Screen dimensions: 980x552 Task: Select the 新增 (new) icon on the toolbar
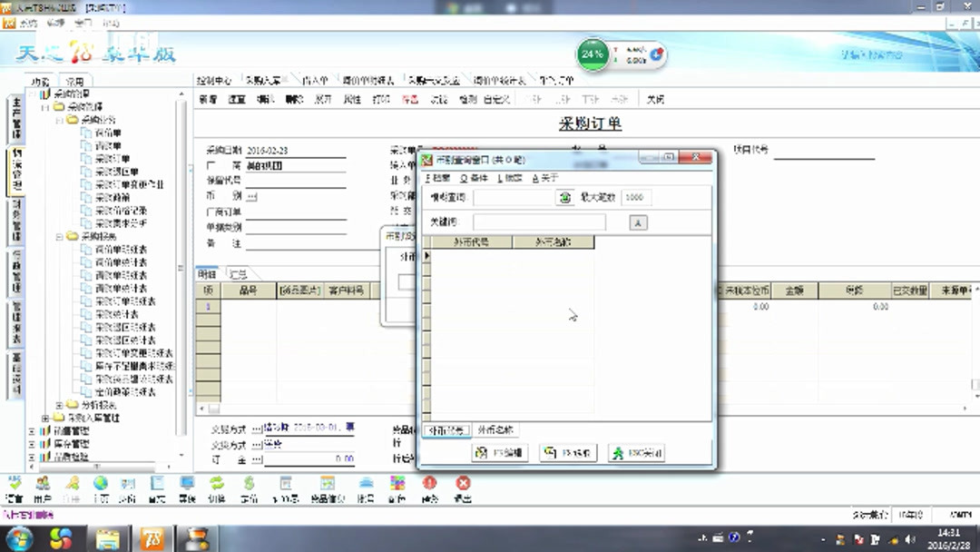click(207, 100)
